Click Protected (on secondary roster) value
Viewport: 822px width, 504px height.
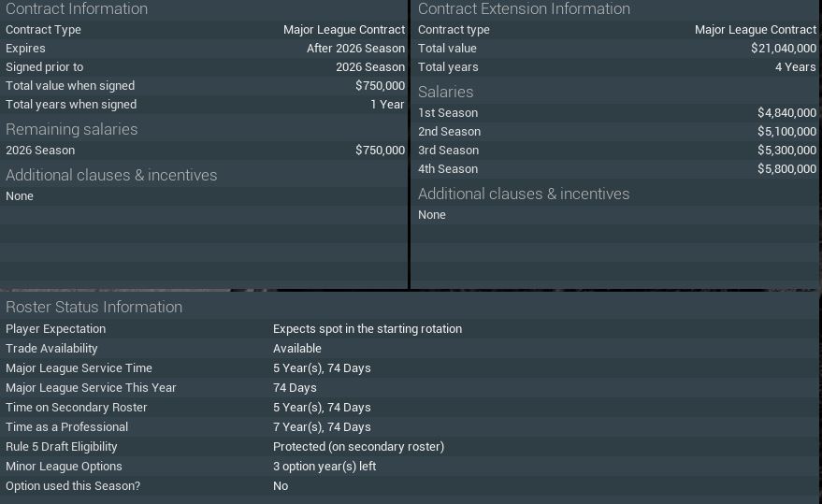pyautogui.click(x=358, y=447)
